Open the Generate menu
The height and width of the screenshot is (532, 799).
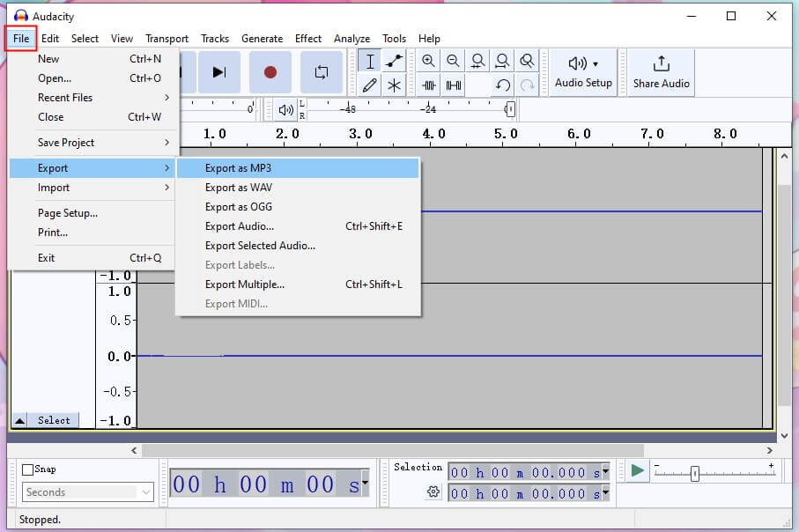(x=262, y=38)
